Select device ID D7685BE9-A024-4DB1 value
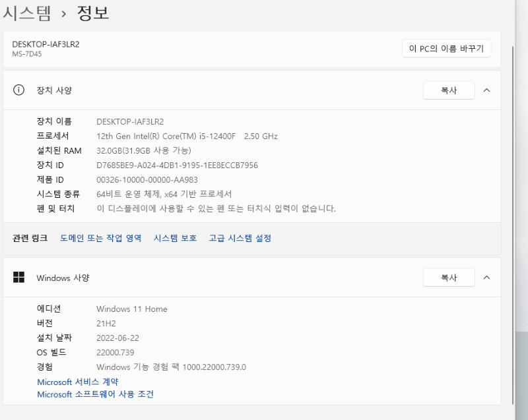 pyautogui.click(x=177, y=165)
